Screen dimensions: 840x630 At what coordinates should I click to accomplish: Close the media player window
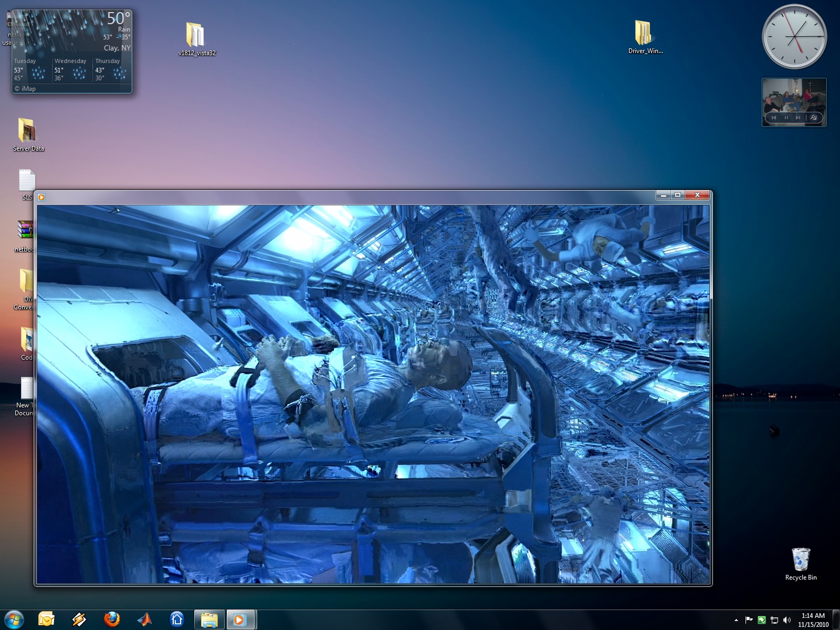click(x=697, y=195)
